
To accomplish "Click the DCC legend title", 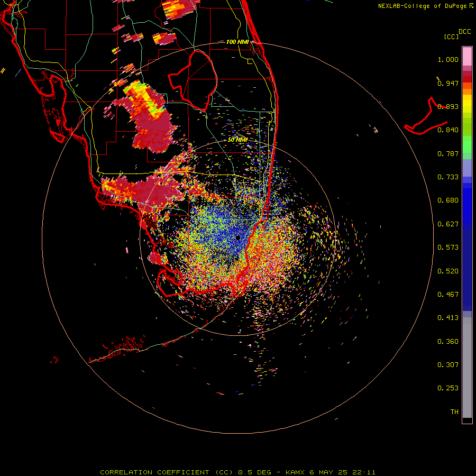I will point(464,32).
